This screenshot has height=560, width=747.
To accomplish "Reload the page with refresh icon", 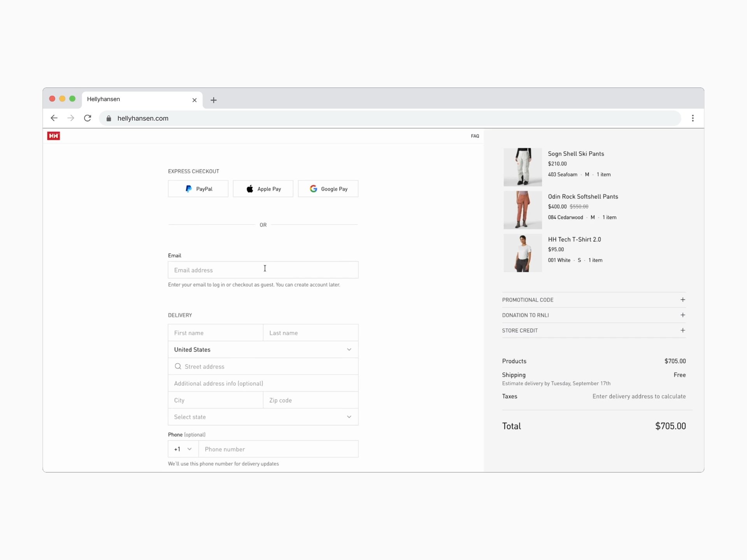I will 88,118.
